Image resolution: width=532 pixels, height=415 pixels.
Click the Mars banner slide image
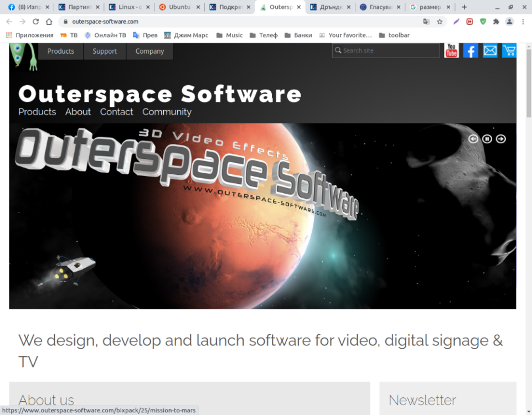(x=262, y=216)
